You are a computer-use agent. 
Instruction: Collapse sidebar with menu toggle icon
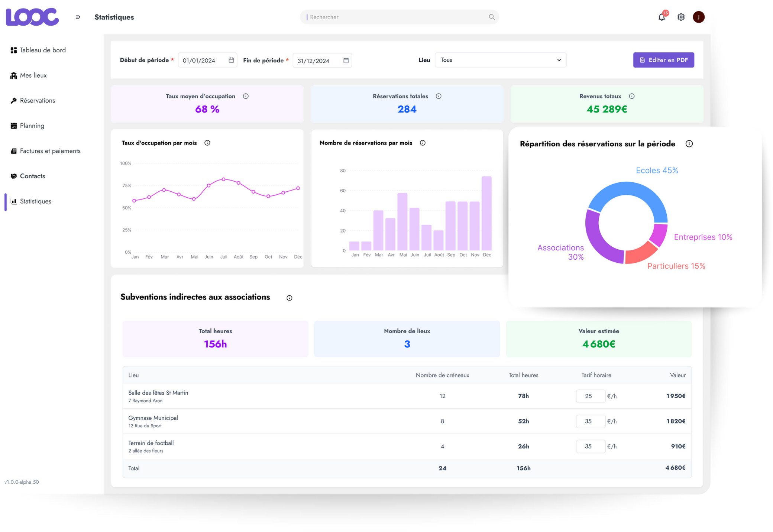[x=78, y=17]
